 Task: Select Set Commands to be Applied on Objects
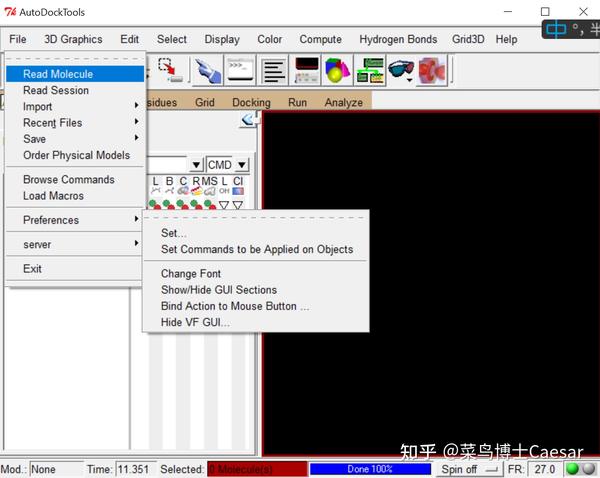256,250
